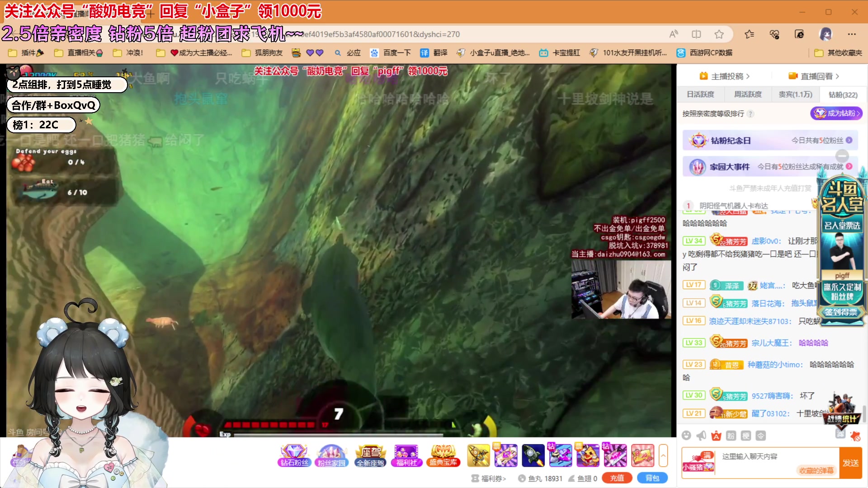Image resolution: width=868 pixels, height=488 pixels.
Task: Open the 钻石粉丝 diamond fan icon
Action: pos(294,455)
